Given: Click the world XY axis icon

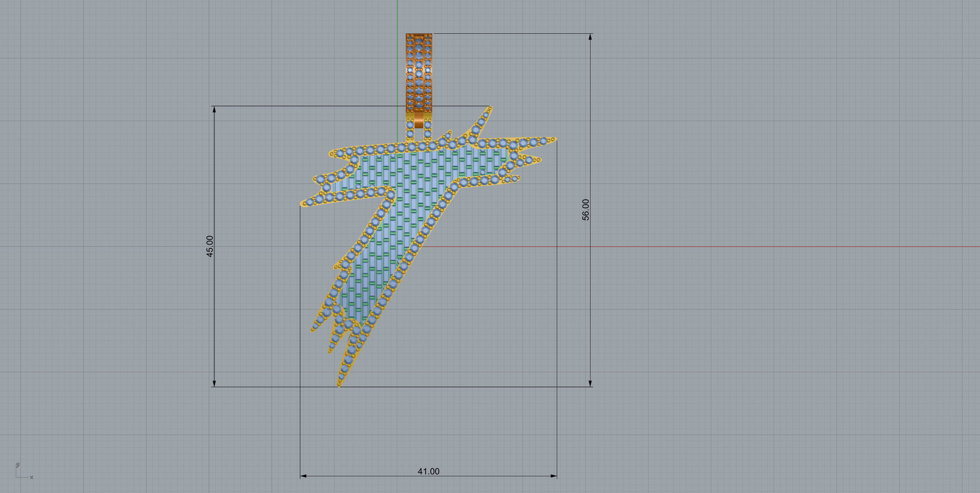Looking at the screenshot, I should (18, 473).
